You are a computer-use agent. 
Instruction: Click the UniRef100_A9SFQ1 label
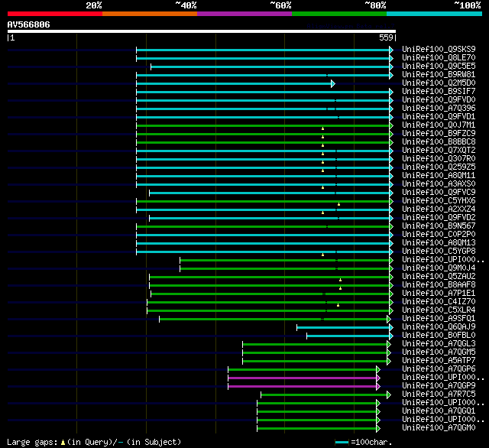[x=439, y=319]
